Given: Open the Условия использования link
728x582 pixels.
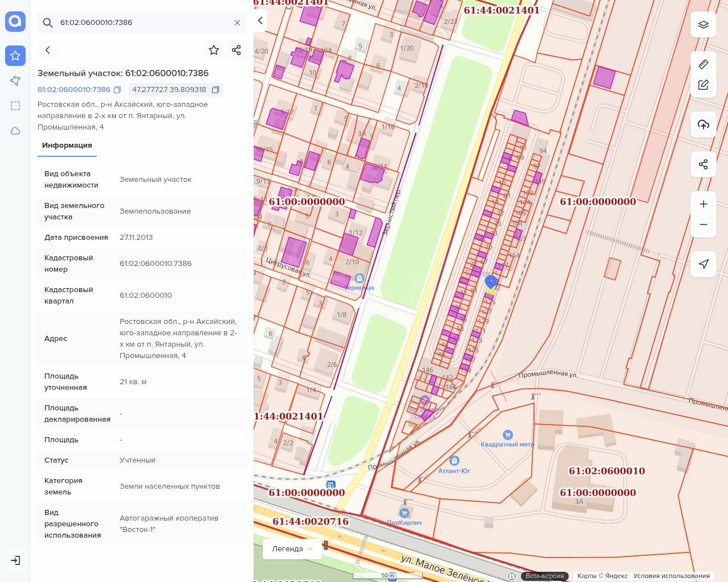Looking at the screenshot, I should click(671, 576).
